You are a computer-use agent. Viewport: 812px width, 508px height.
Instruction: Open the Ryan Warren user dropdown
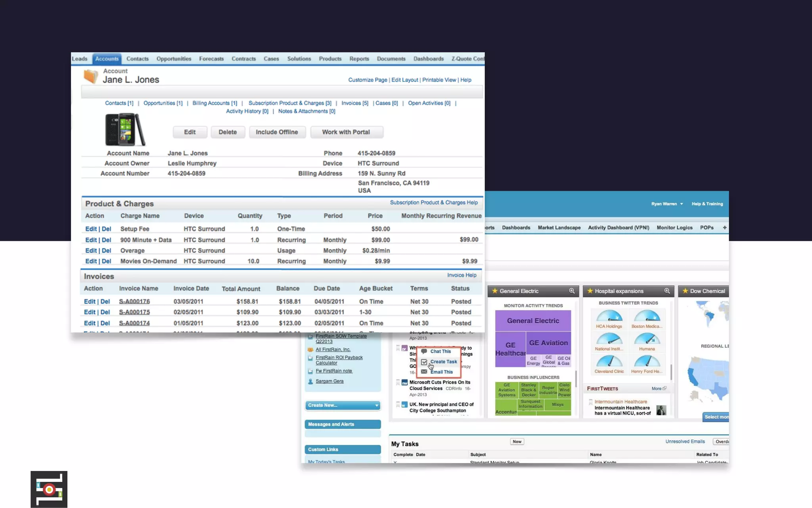click(x=667, y=204)
